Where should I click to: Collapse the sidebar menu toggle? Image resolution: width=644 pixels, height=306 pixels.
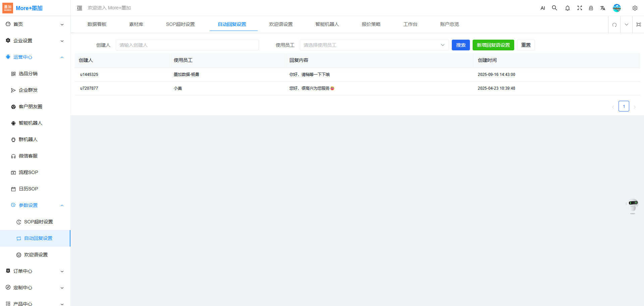[79, 8]
